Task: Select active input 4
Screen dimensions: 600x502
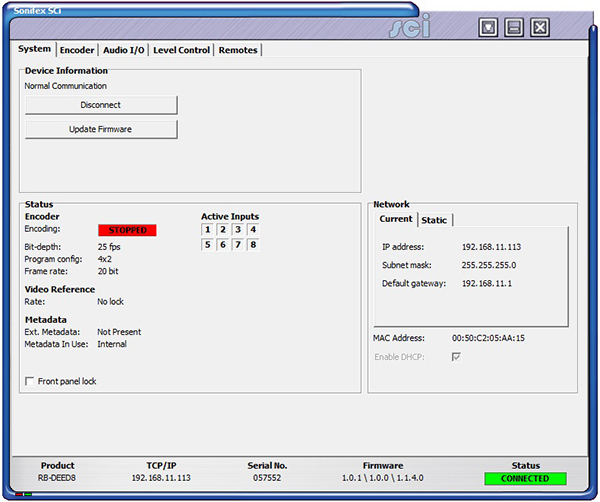Action: (x=253, y=230)
